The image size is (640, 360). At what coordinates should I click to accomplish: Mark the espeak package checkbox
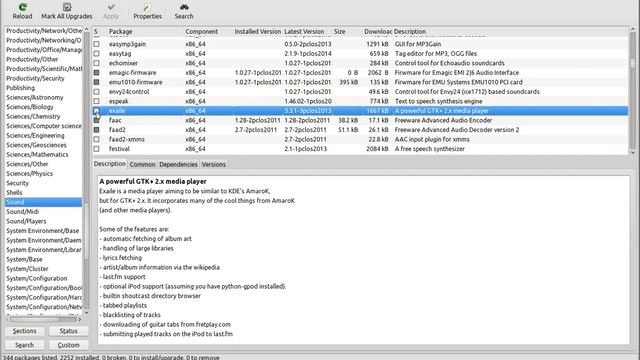tap(96, 101)
